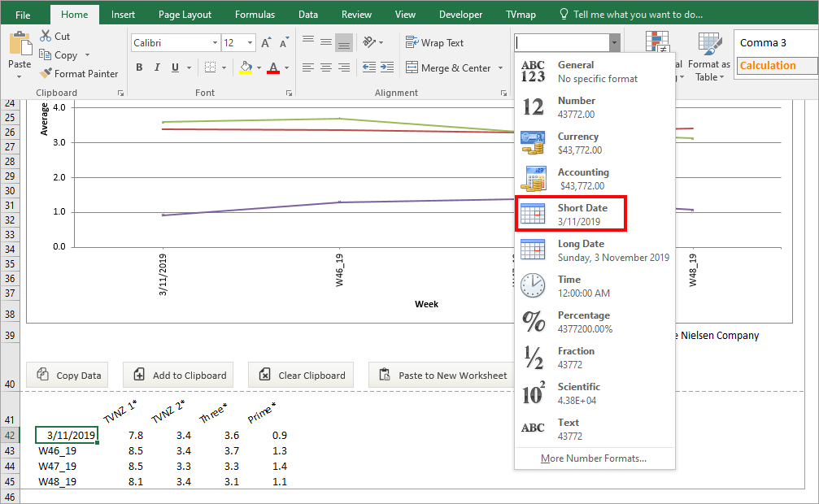Collapse the Number Format dropdown arrow

[614, 43]
